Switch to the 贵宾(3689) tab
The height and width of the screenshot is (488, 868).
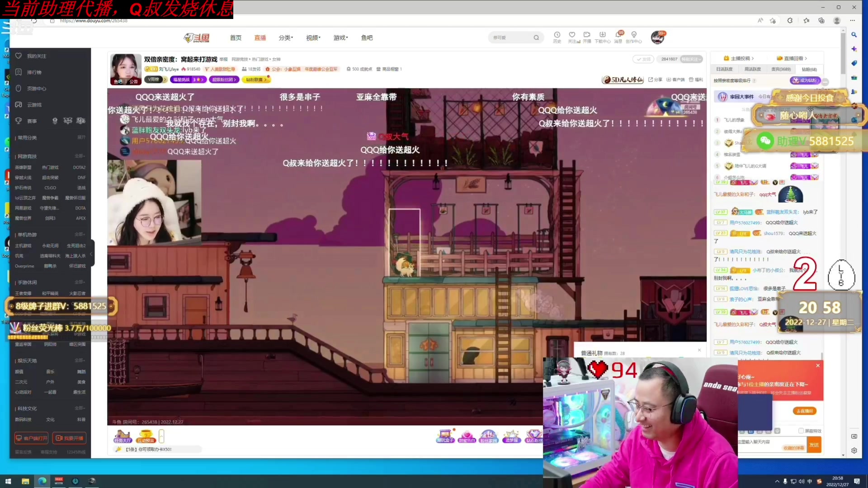781,69
